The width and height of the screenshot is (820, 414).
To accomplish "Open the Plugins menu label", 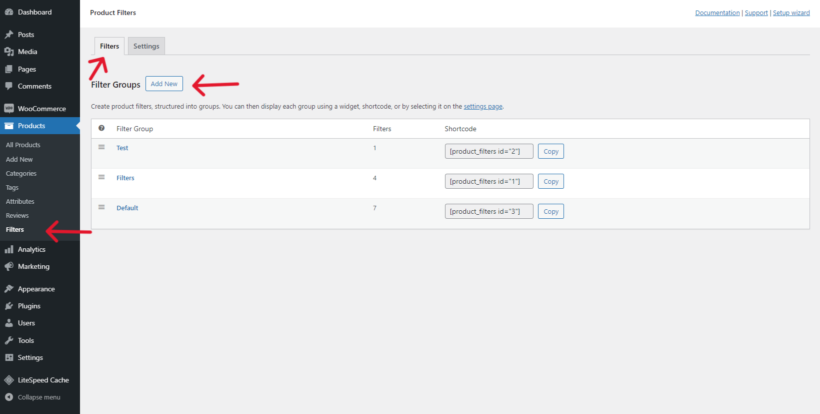I will pos(29,306).
